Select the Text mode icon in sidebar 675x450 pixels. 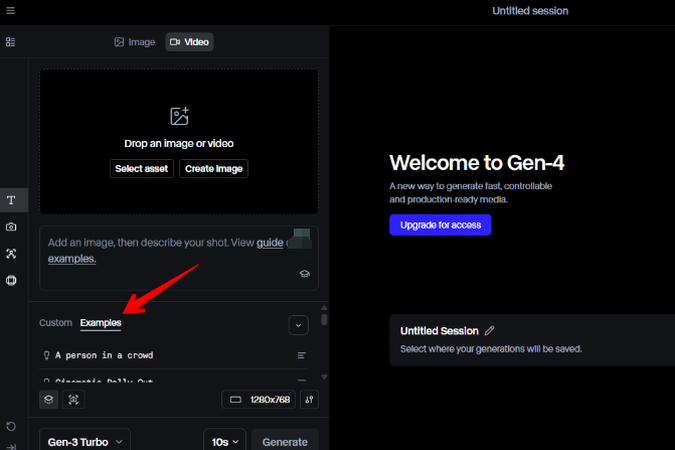12,200
